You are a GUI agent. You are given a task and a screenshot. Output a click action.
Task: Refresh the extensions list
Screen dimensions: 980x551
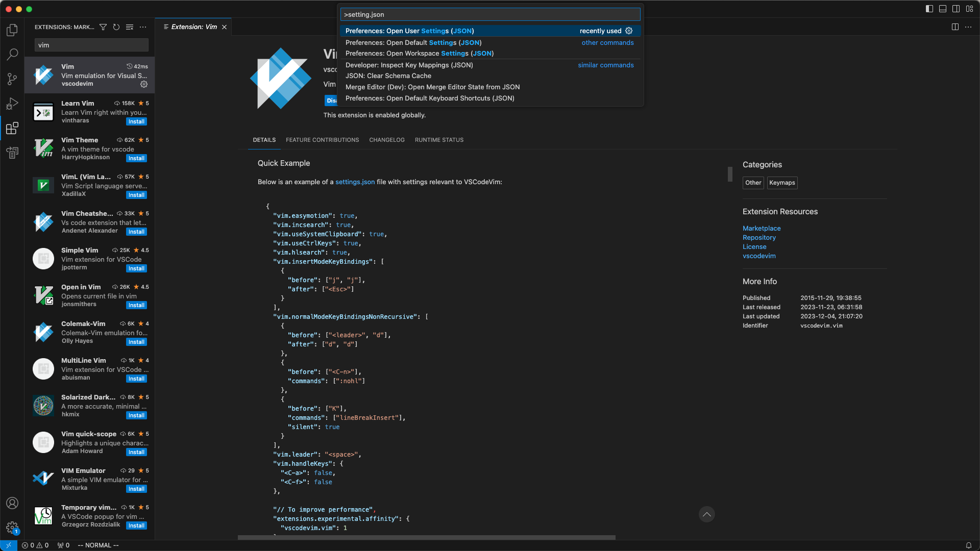point(116,27)
